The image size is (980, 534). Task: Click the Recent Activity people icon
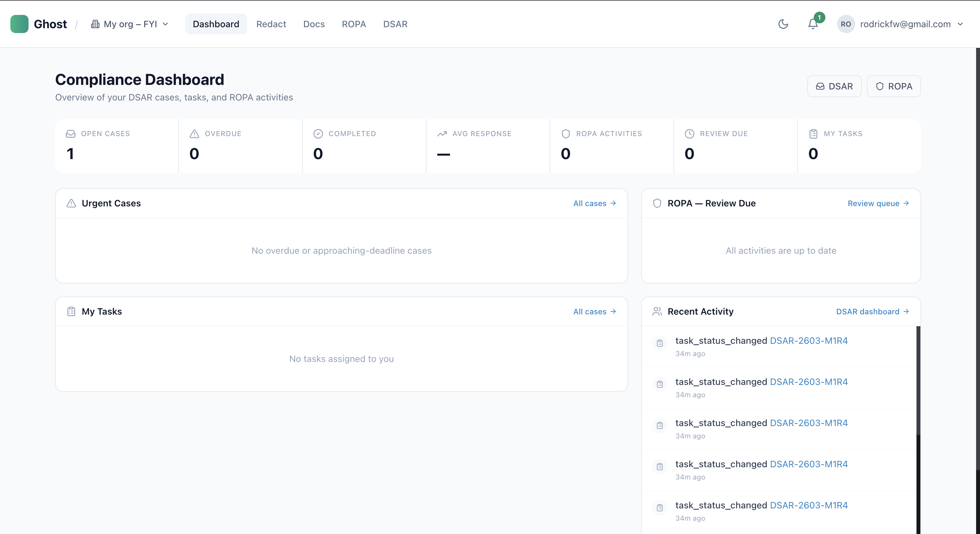pos(657,311)
